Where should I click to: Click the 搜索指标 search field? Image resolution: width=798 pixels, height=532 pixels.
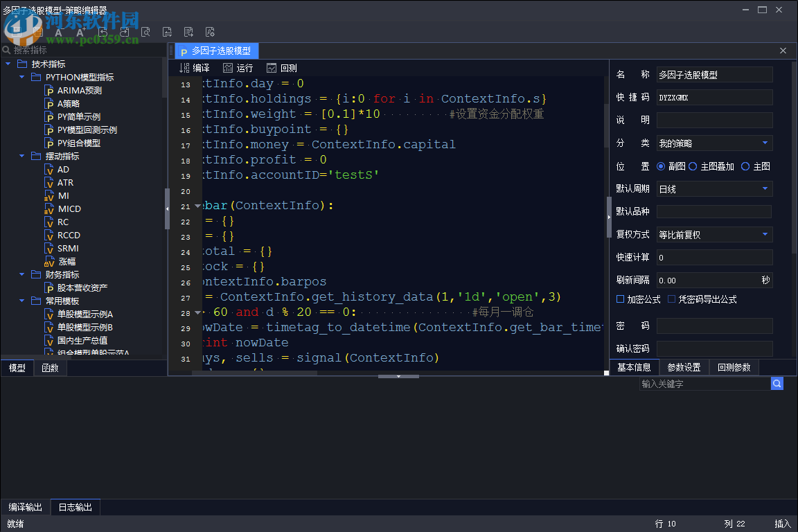pos(83,50)
